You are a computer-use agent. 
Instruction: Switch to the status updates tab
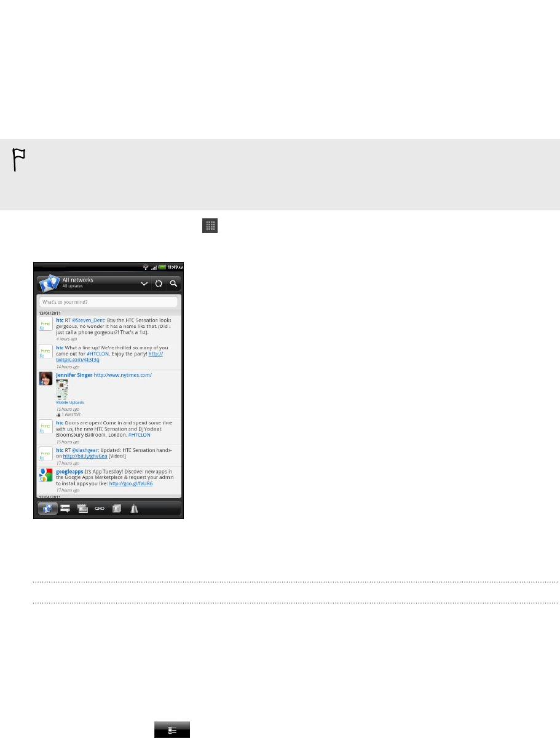(65, 509)
